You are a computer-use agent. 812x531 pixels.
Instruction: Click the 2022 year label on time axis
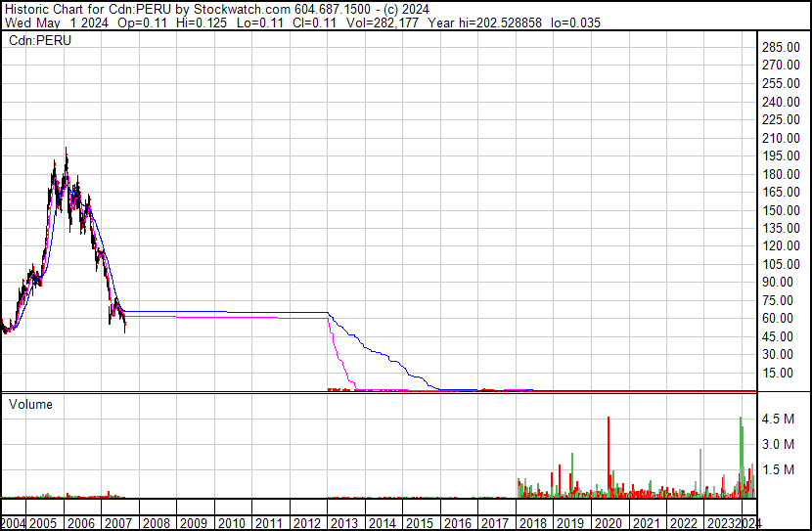pos(683,523)
